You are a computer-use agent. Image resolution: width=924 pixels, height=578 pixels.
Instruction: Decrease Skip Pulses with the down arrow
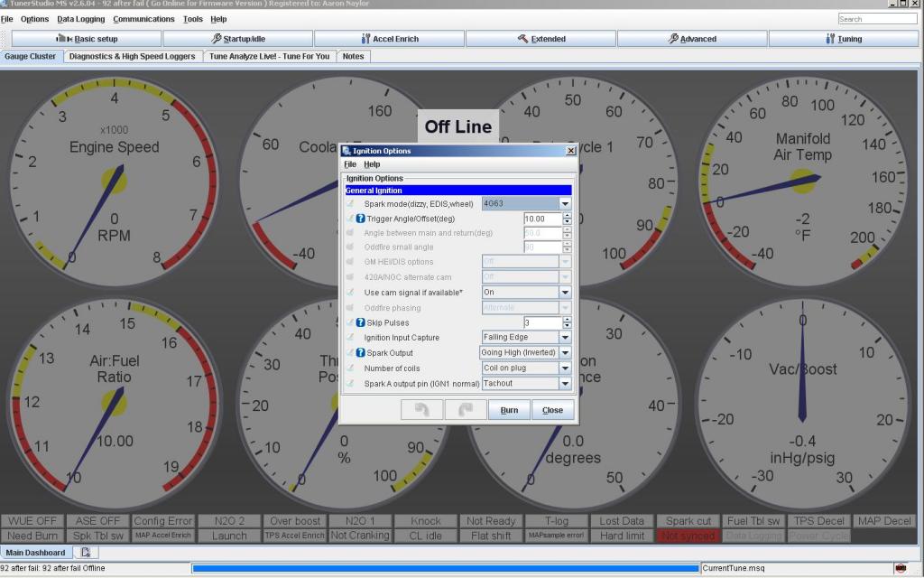click(567, 326)
